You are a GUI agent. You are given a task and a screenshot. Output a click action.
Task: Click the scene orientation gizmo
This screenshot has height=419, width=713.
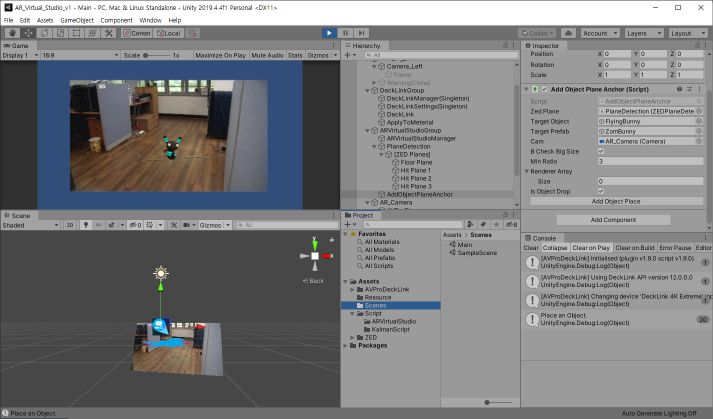point(315,256)
